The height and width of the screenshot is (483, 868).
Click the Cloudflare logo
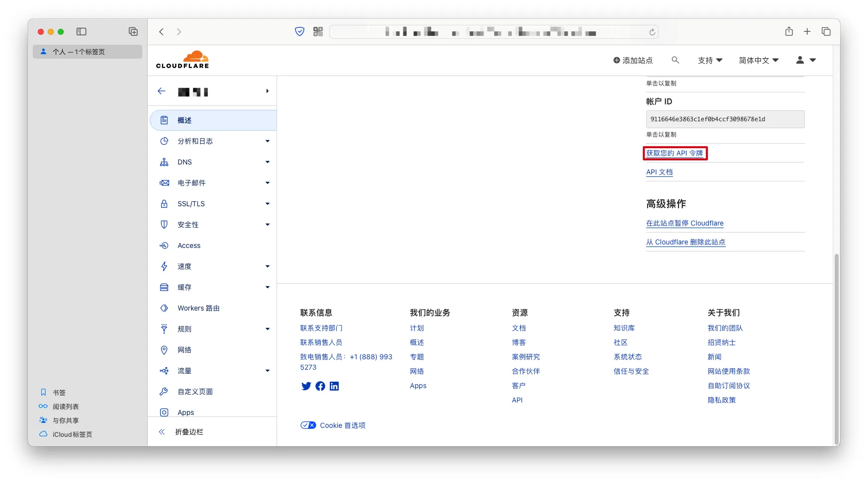[183, 60]
